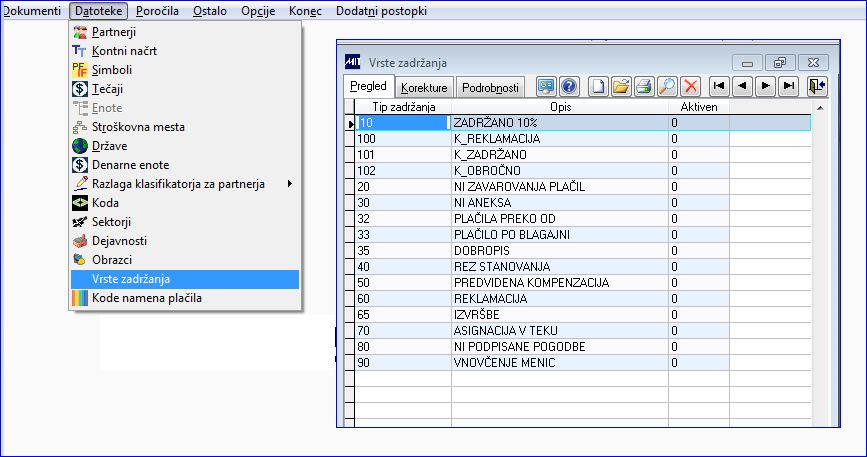867x457 pixels.
Task: Open the Poročila menu
Action: coord(157,11)
